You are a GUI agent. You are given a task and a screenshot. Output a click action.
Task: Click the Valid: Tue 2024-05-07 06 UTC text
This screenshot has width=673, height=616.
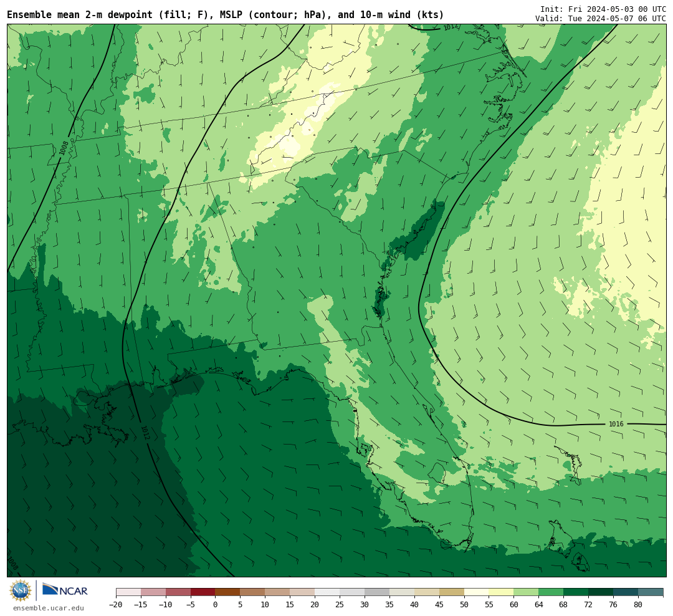point(601,19)
